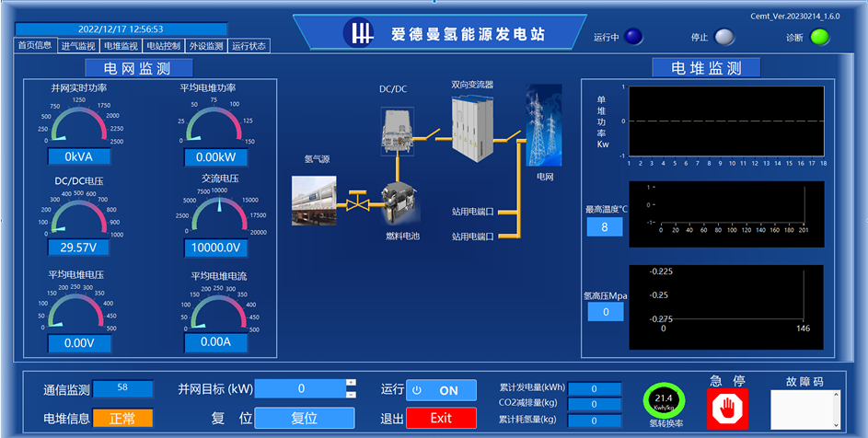The height and width of the screenshot is (438, 868).
Task: Click the 运行中 blue indicator light
Action: pos(633,37)
